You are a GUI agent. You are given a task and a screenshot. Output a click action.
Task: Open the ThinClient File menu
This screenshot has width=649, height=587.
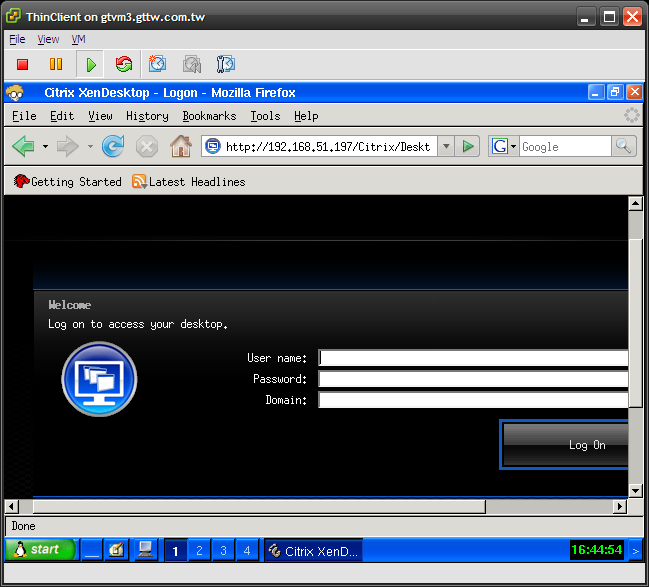click(x=17, y=39)
